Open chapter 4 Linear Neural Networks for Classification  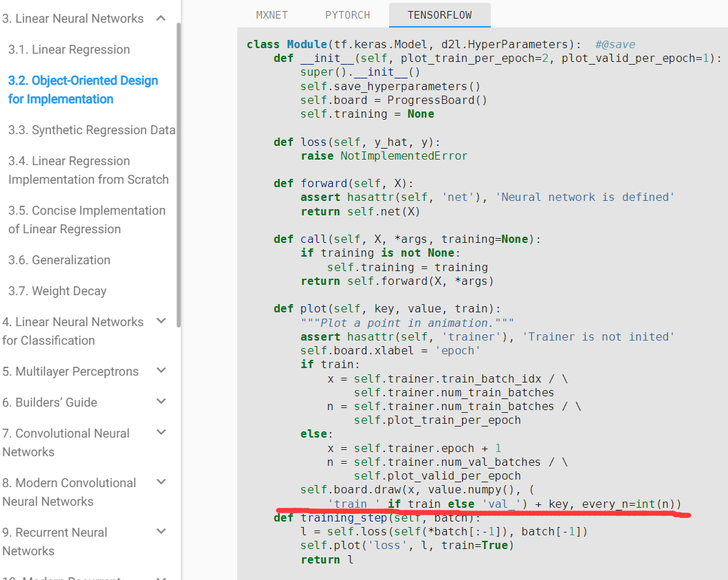point(73,331)
